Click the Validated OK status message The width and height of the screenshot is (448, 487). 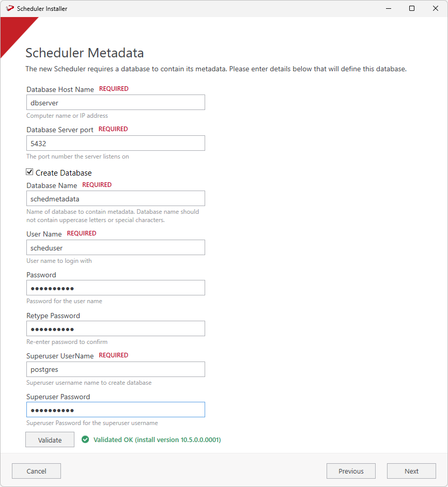tap(157, 440)
